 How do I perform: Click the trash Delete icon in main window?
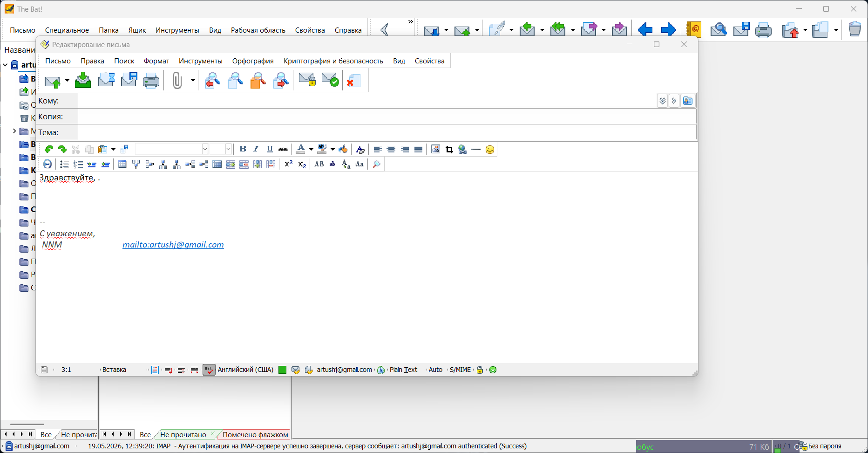click(855, 29)
